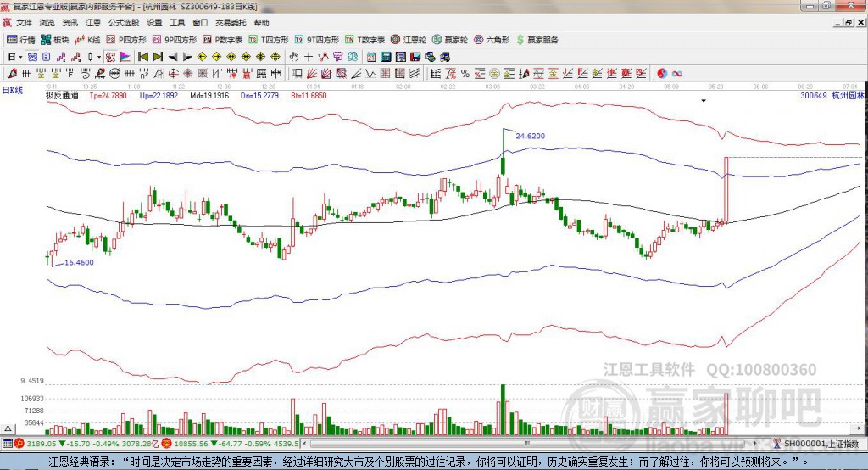Expand the small black triangle above the chart
This screenshot has height=470, width=868.
(x=704, y=101)
